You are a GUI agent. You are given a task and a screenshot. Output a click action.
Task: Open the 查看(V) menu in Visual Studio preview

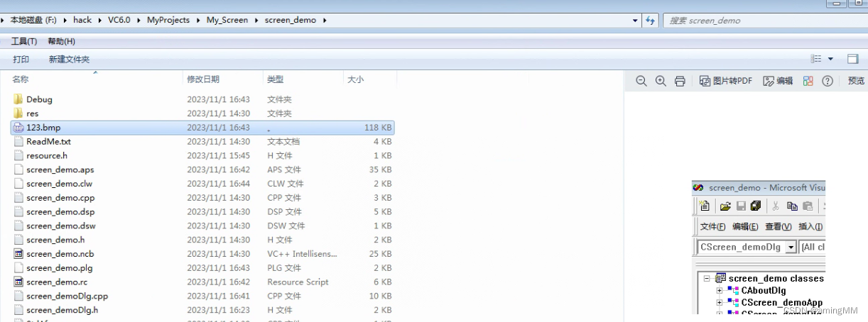778,227
